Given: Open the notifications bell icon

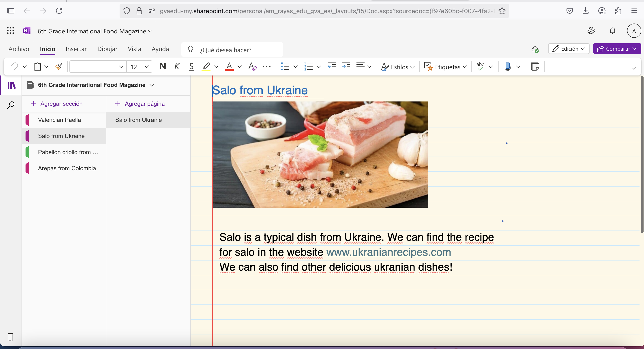Looking at the screenshot, I should coord(612,31).
